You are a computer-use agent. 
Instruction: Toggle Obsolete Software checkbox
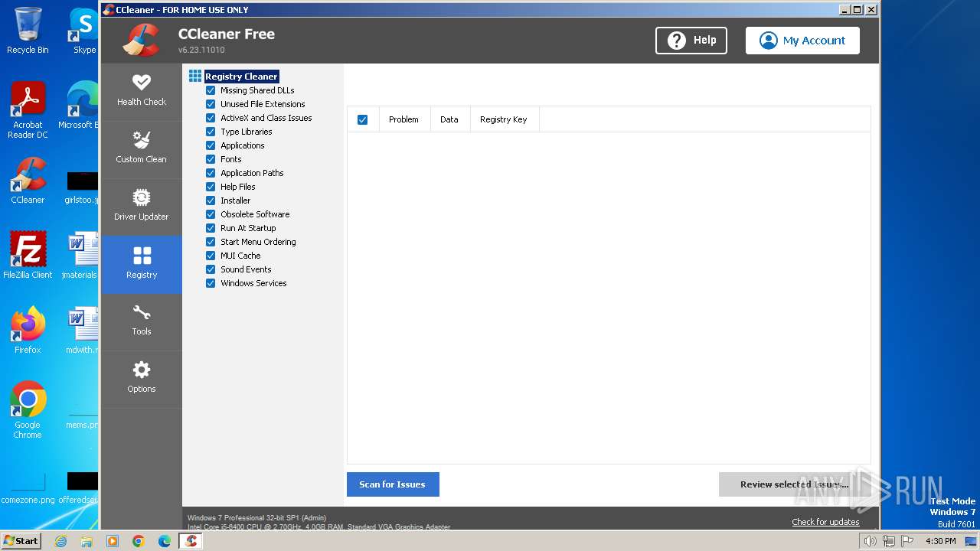pos(211,214)
